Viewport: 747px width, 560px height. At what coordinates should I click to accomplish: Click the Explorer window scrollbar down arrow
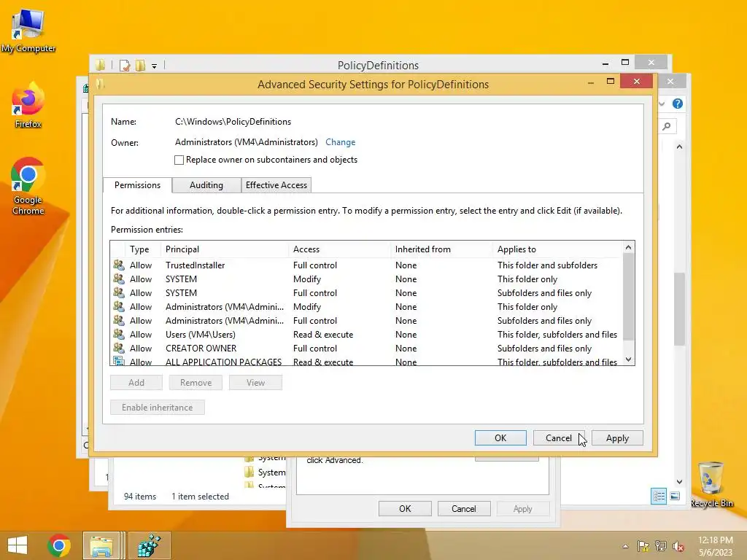(679, 482)
